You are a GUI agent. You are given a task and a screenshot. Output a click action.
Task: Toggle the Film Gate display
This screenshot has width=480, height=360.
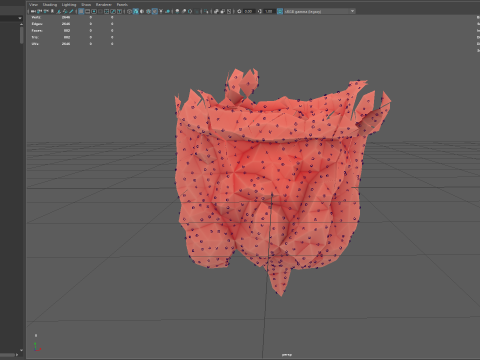click(x=87, y=11)
